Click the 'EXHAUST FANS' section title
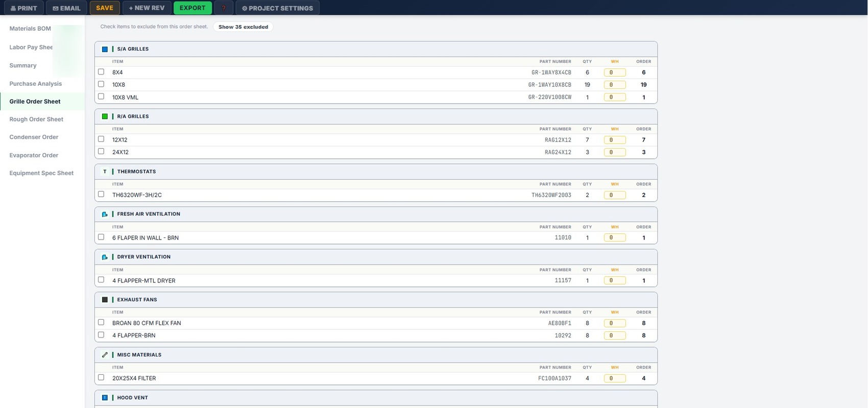 (137, 300)
